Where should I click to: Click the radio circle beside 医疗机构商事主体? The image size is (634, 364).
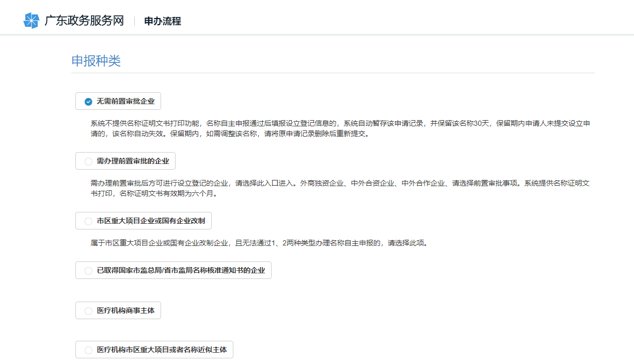tap(88, 310)
